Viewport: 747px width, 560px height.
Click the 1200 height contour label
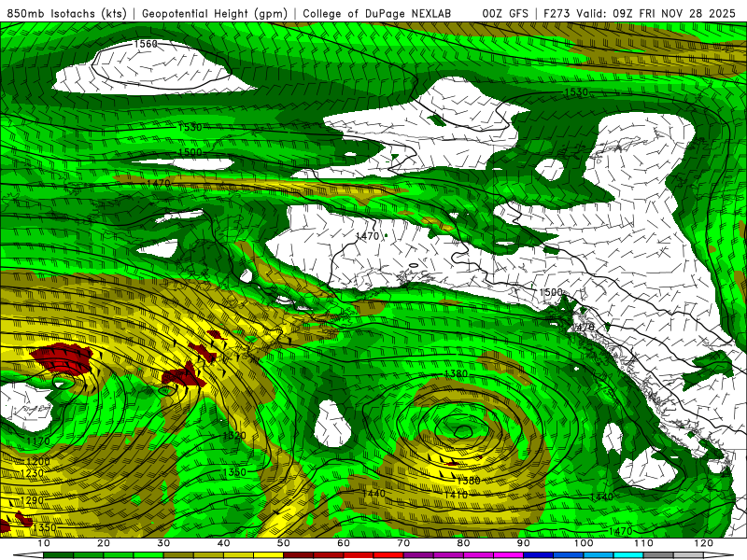click(38, 461)
